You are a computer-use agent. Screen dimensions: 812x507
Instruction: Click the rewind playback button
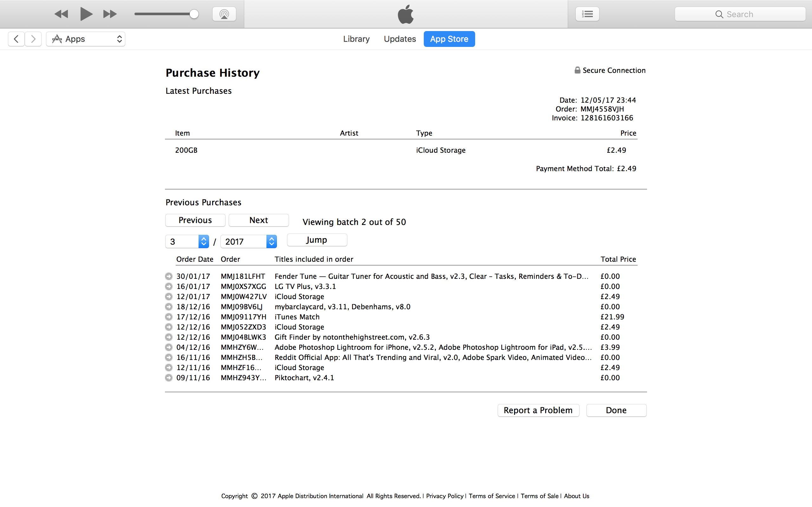click(x=62, y=14)
